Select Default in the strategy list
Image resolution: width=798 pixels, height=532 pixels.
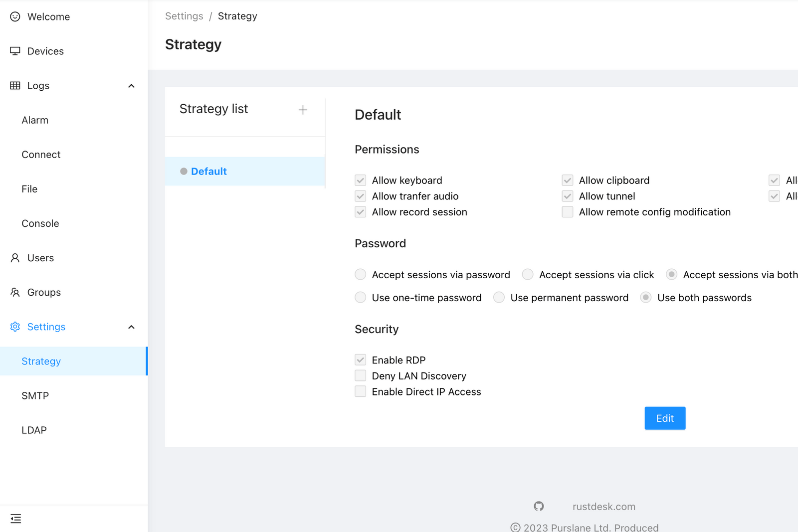[209, 172]
